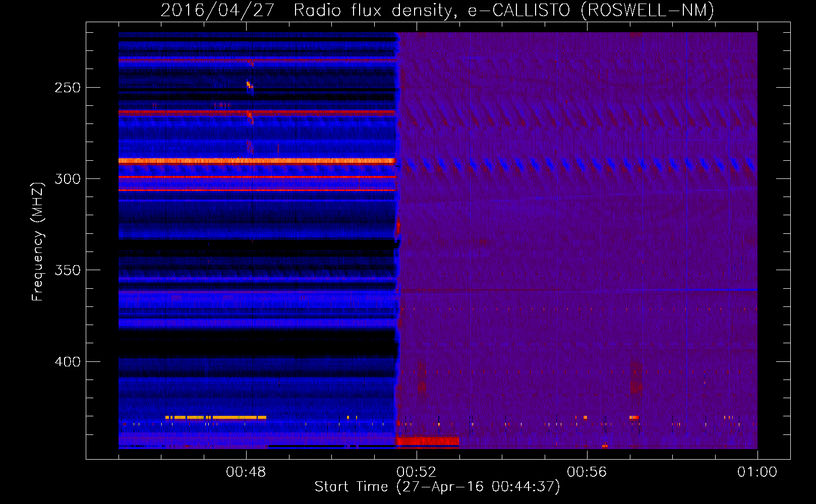
Task: Click the 250 frequency tick label
Action: point(68,88)
